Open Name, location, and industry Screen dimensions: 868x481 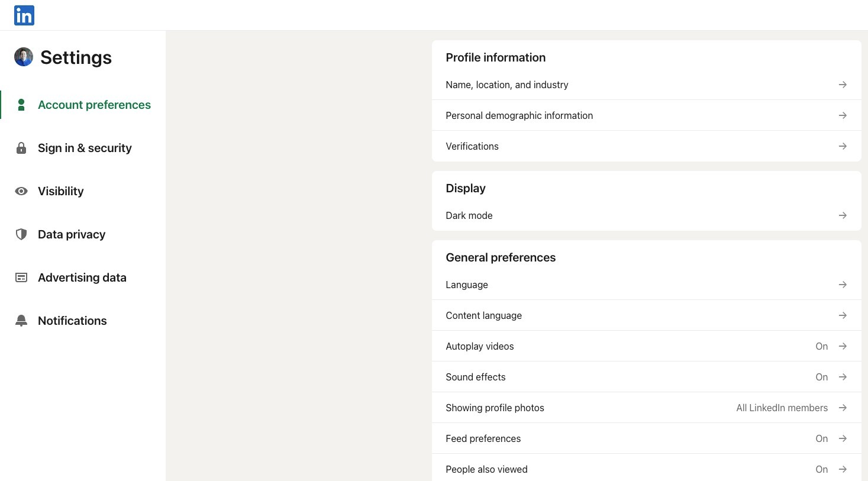coord(507,85)
